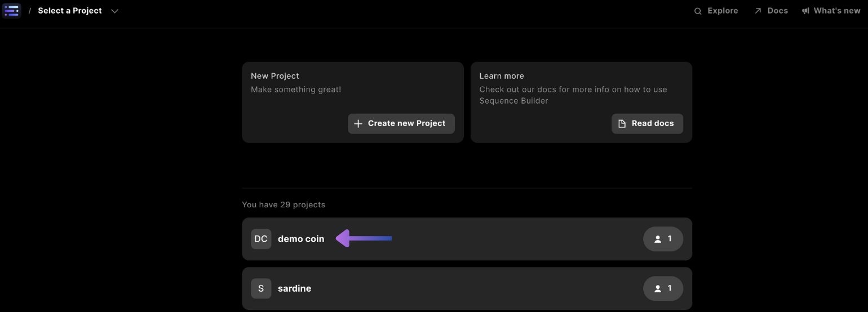The image size is (868, 312).
Task: Select the New Project card title
Action: [275, 76]
